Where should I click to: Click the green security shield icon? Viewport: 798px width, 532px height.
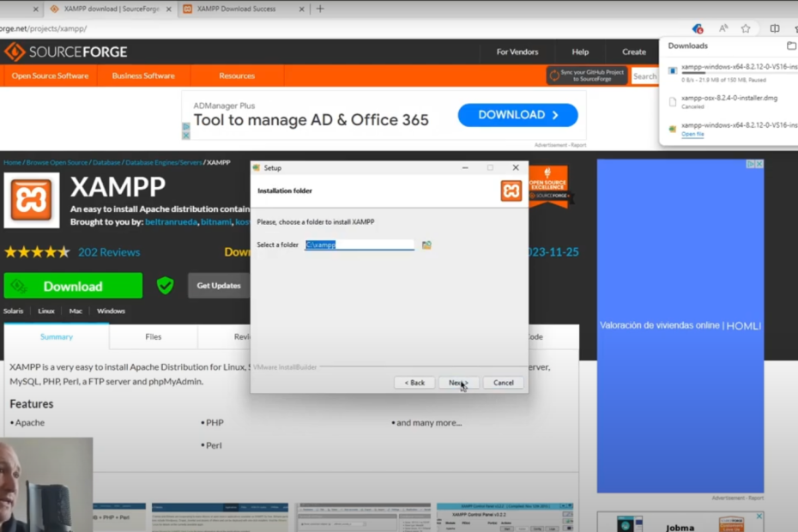pos(165,286)
